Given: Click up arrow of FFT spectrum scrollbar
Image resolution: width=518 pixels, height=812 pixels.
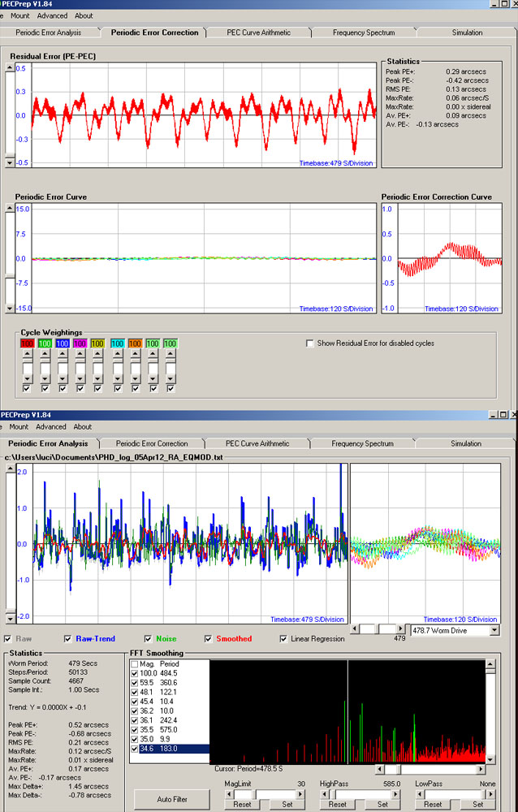Looking at the screenshot, I should pos(490,664).
